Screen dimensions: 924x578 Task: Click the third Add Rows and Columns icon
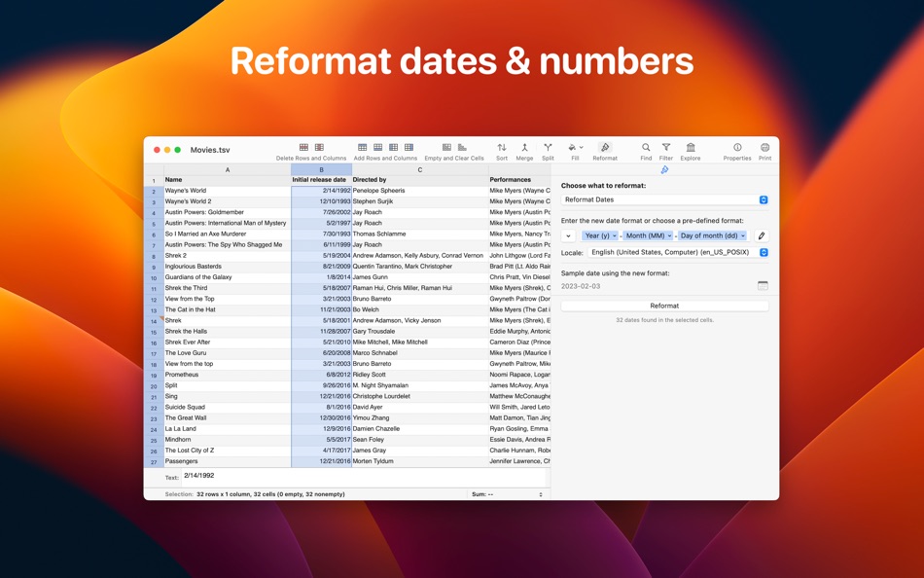[393, 148]
